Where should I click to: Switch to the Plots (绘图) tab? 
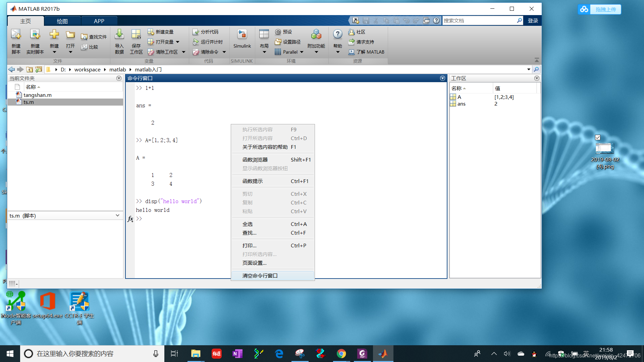[x=62, y=21]
